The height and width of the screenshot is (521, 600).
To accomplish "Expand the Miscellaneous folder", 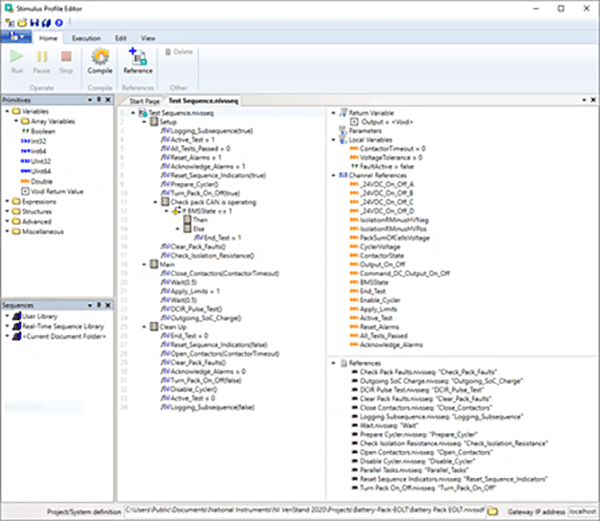I will tap(7, 231).
